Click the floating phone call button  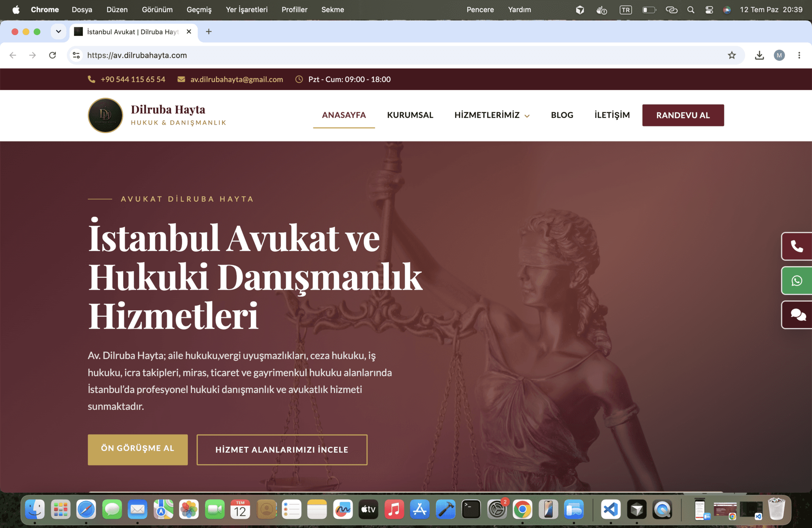(797, 246)
